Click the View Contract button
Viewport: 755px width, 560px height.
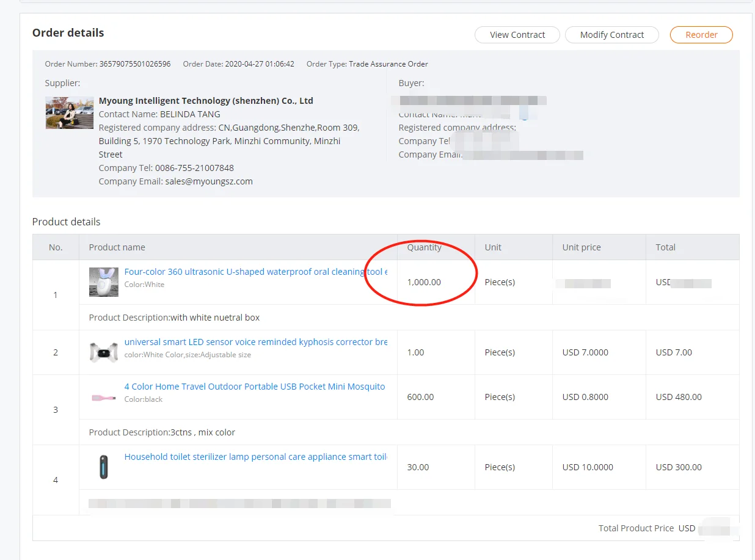point(517,35)
